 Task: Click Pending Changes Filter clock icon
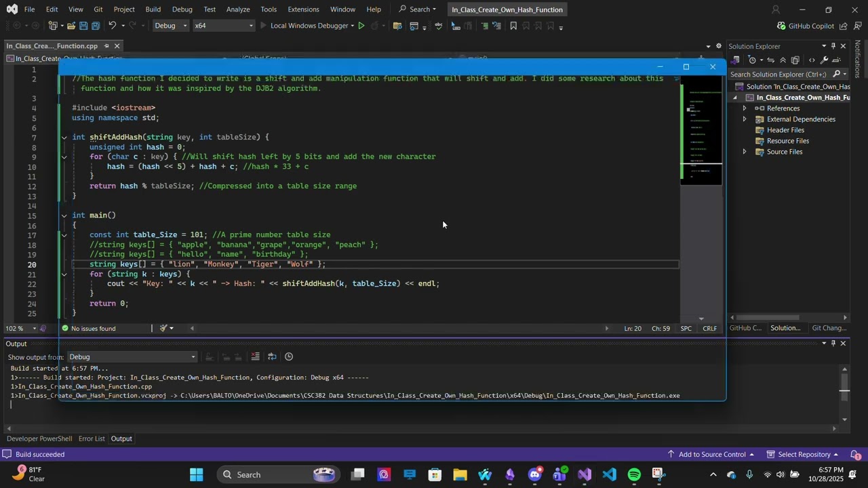(x=751, y=60)
